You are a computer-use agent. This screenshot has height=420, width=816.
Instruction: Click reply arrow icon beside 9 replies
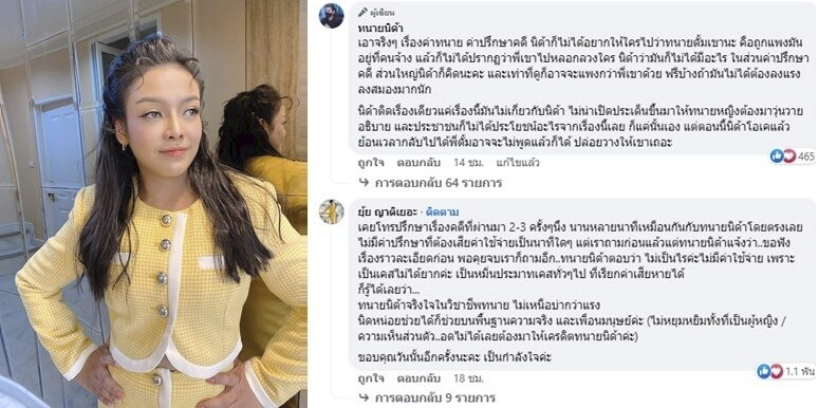(364, 399)
